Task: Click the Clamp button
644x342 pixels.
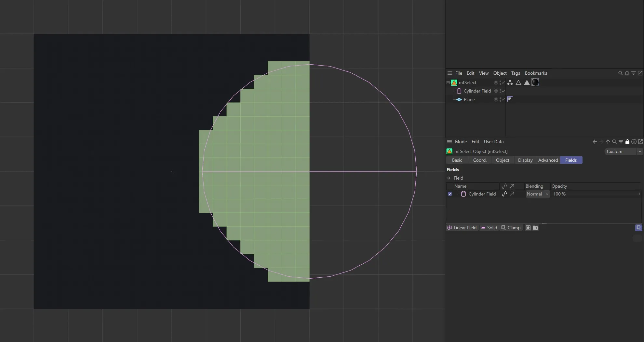Action: 511,228
